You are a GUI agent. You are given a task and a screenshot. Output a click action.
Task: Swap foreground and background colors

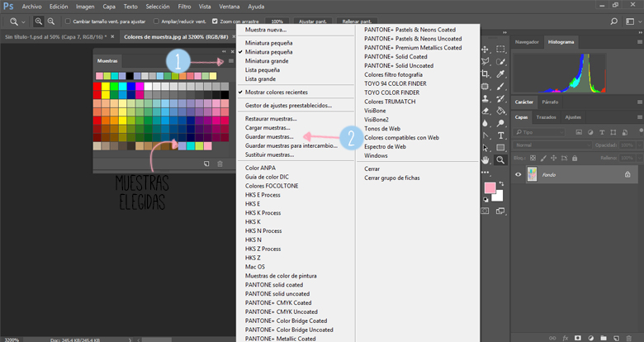click(501, 183)
